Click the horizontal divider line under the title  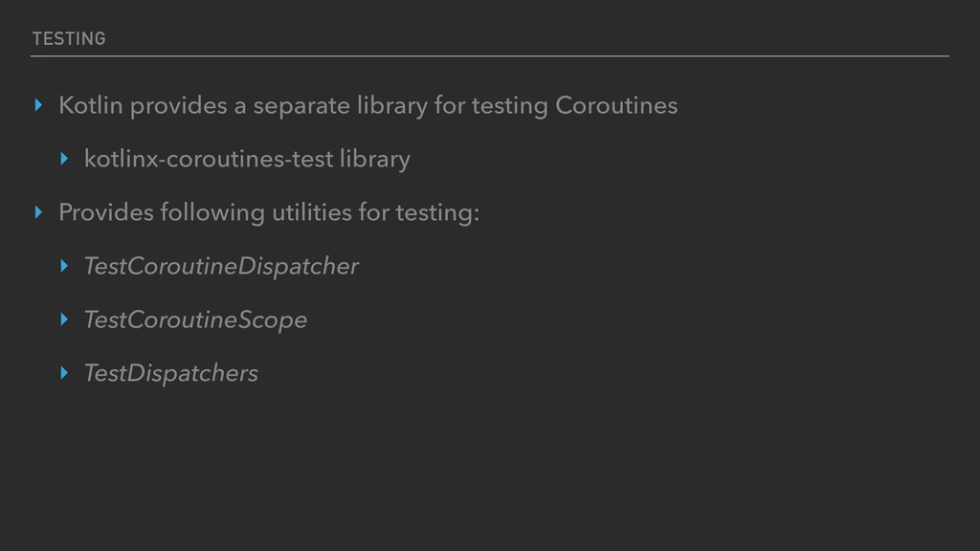490,56
